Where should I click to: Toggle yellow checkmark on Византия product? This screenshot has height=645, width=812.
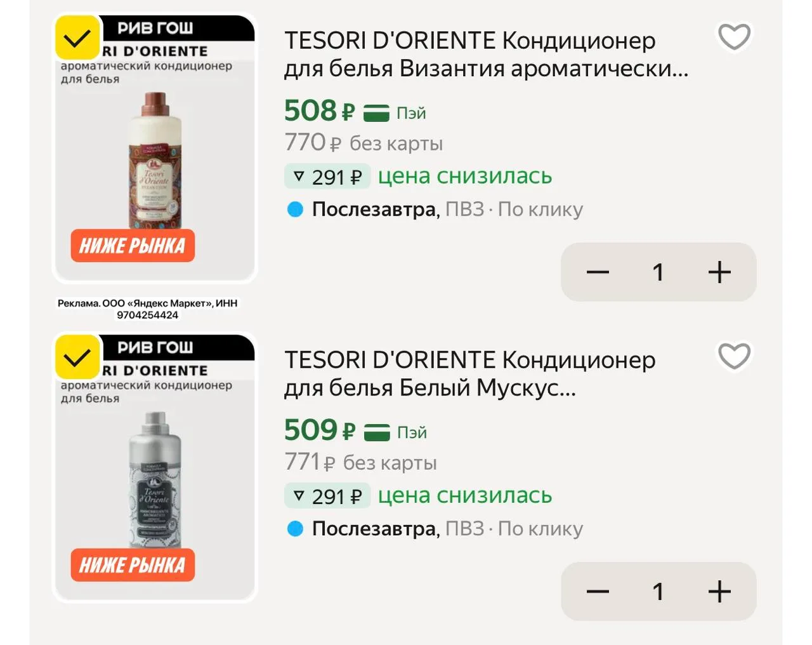point(77,38)
